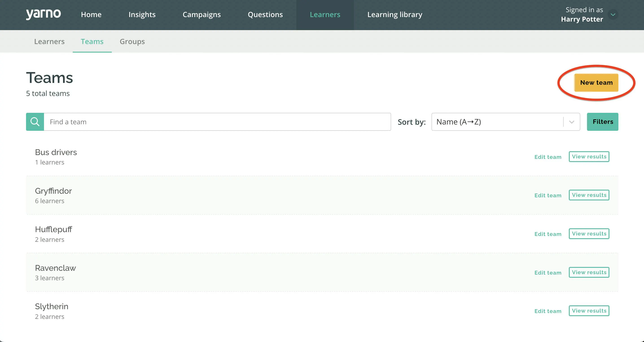Image resolution: width=644 pixels, height=342 pixels.
Task: Go to Home in the top navigation
Action: 91,15
